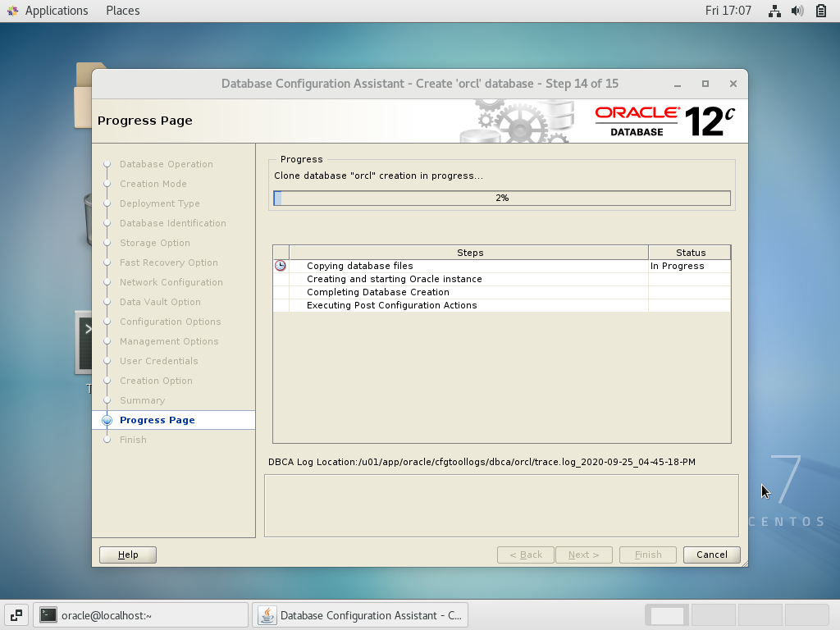840x630 pixels.
Task: Click the Fri 17:07 clock
Action: [x=728, y=11]
